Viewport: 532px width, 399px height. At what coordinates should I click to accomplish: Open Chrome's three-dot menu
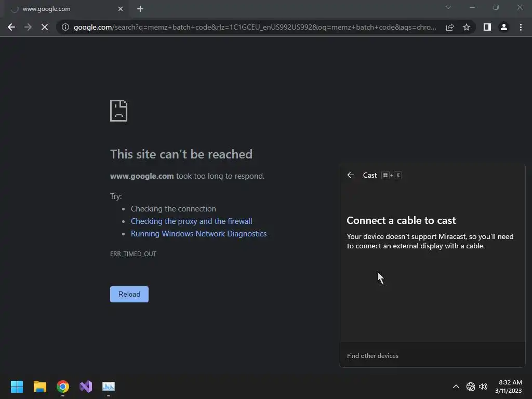click(x=521, y=27)
